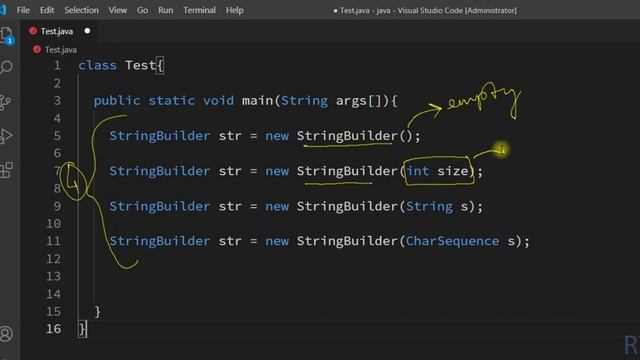The height and width of the screenshot is (360, 640).
Task: Click Test.java in the breadcrumb
Action: click(x=60, y=50)
